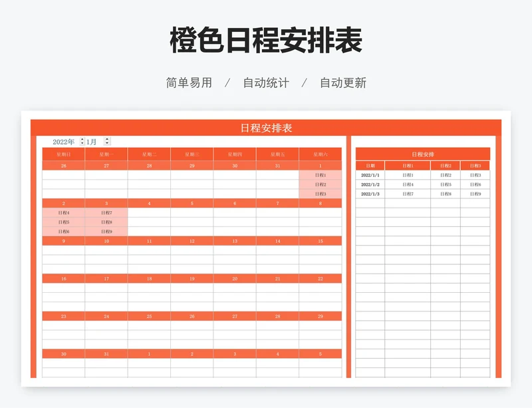532x408 pixels.
Task: Select the 2022/1/3 date cell
Action: 370,194
